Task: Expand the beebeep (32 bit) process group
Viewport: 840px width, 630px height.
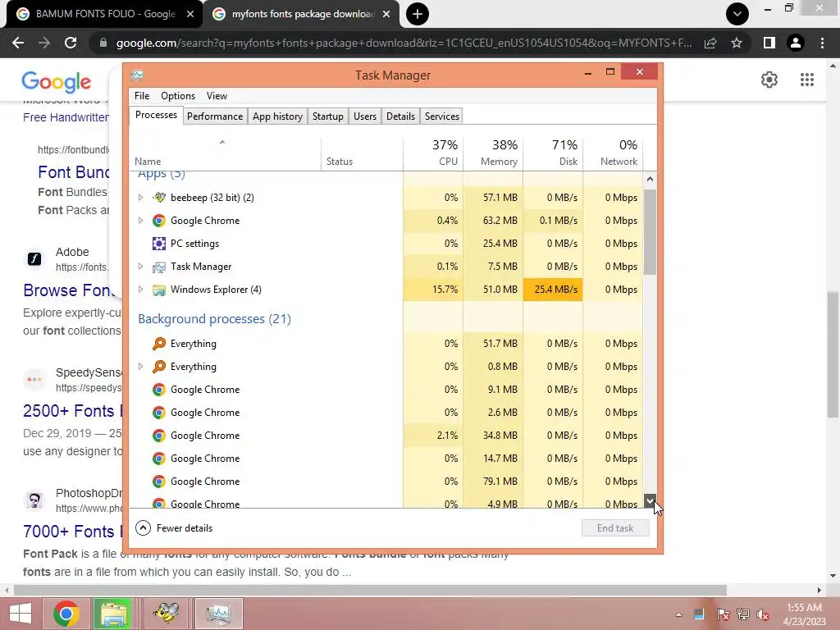Action: pyautogui.click(x=140, y=197)
